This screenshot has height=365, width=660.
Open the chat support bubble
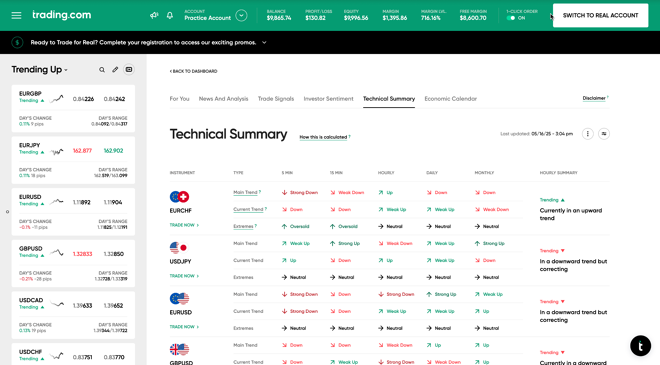pos(640,346)
